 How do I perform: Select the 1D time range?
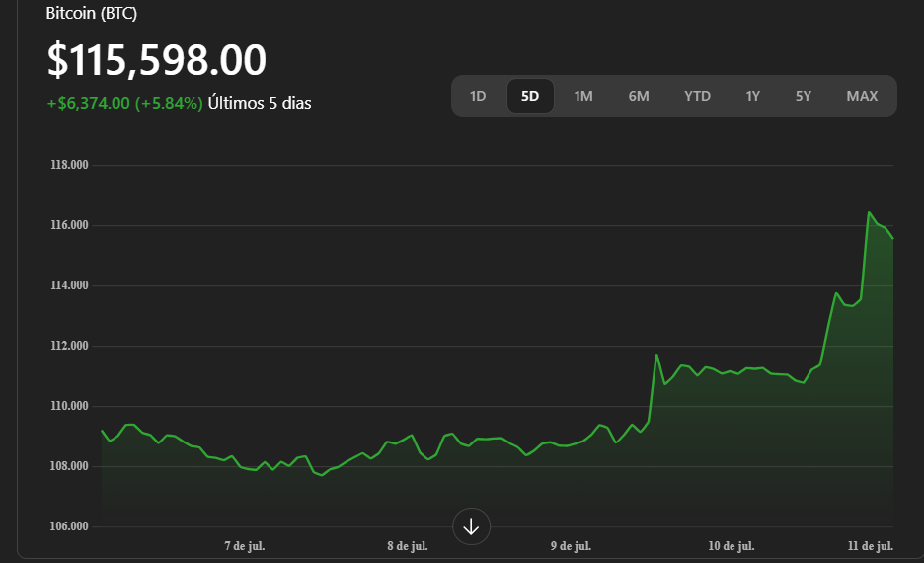point(478,96)
